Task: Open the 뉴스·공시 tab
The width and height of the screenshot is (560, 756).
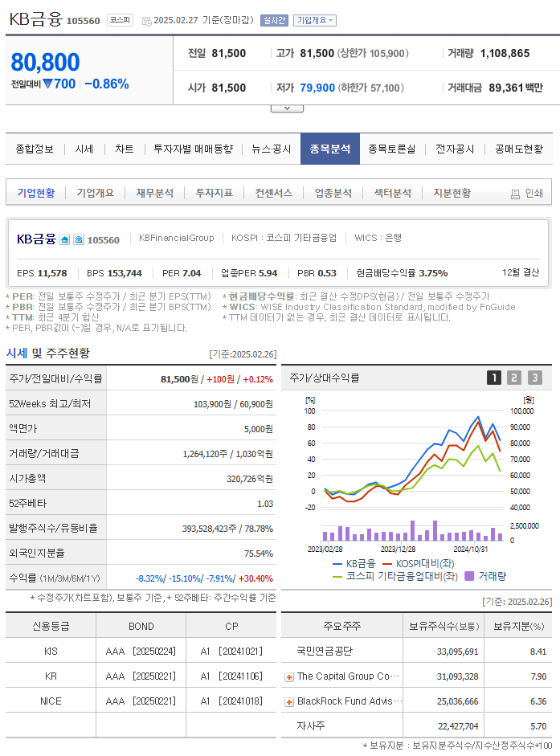Action: click(x=272, y=149)
